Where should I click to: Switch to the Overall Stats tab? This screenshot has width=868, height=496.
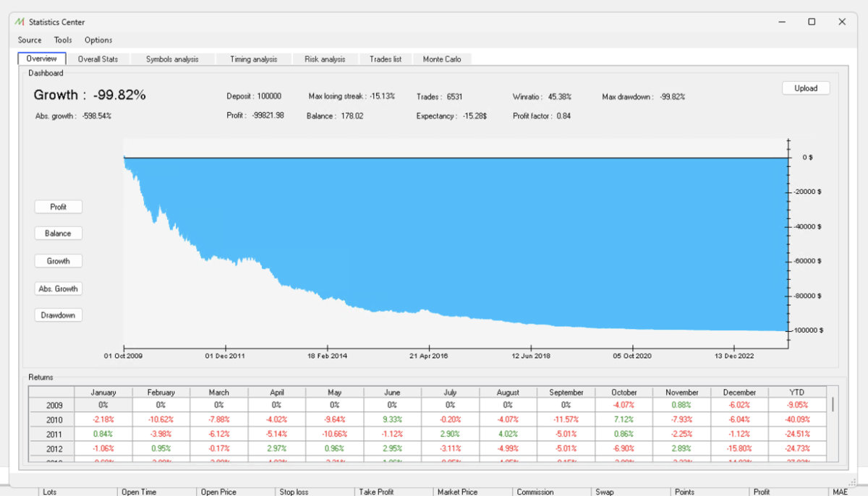98,59
